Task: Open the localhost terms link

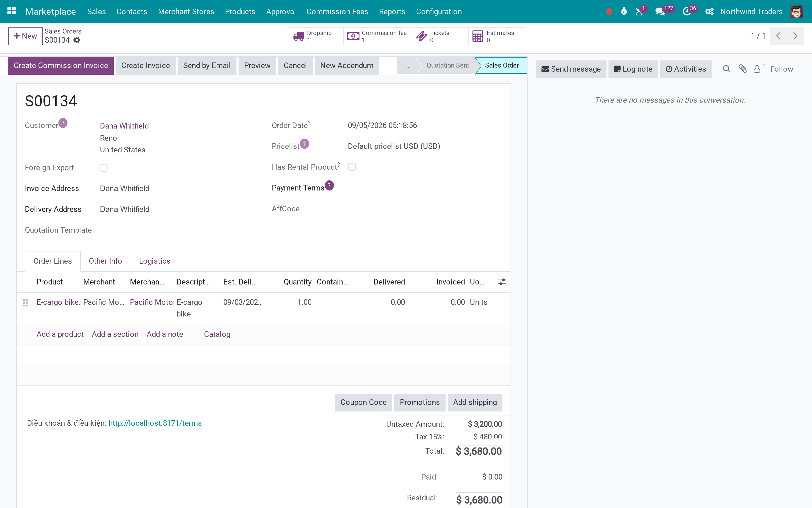Action: pos(155,423)
